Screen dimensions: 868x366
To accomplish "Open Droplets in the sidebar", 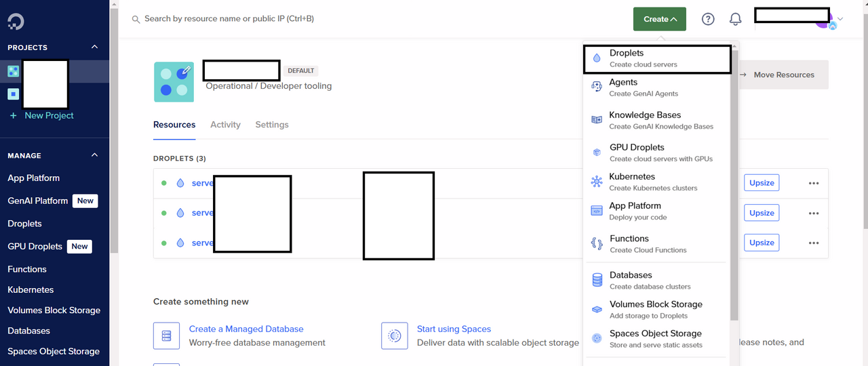I will point(24,224).
